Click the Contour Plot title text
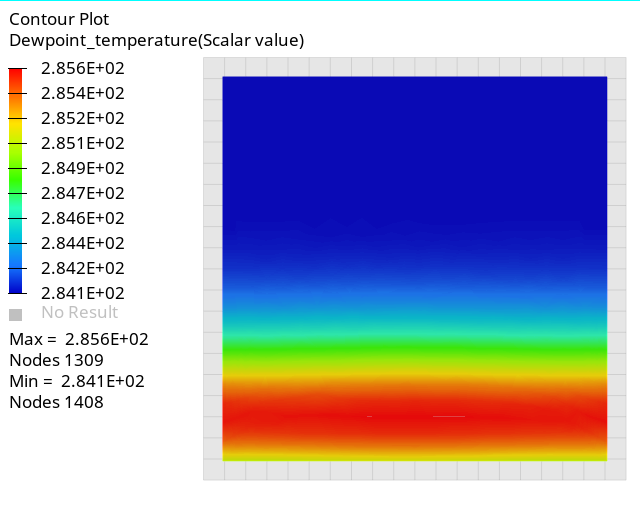The width and height of the screenshot is (640, 511). click(x=59, y=19)
